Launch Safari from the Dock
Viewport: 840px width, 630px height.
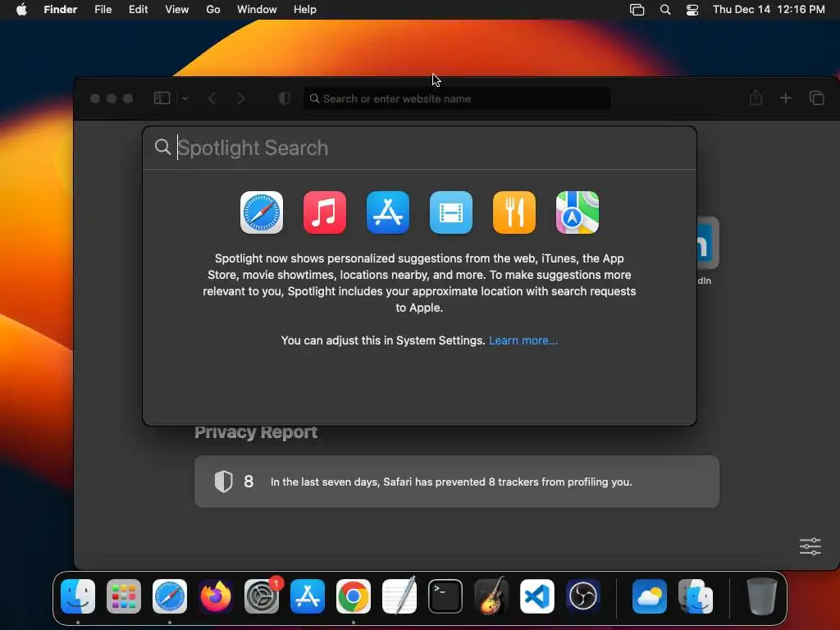170,596
